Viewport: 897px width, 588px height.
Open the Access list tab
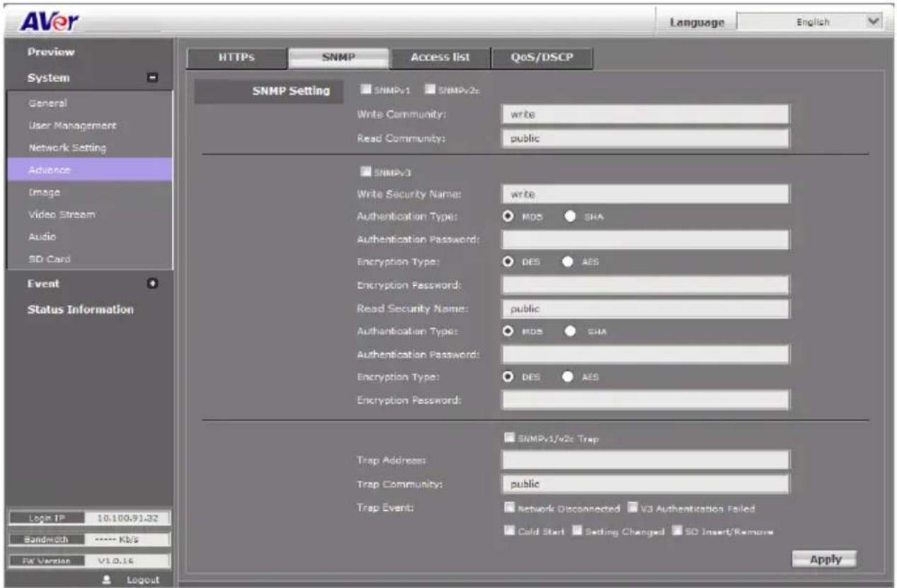click(440, 58)
